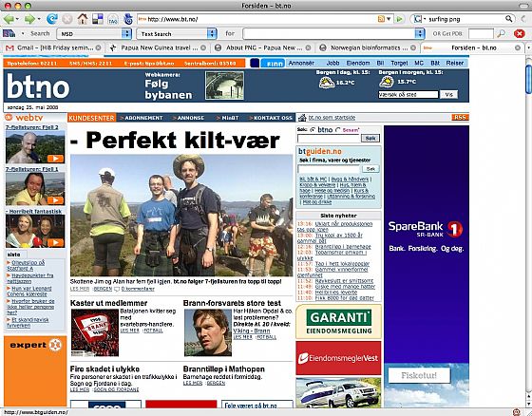Switch to the About PNG tab

(263, 47)
